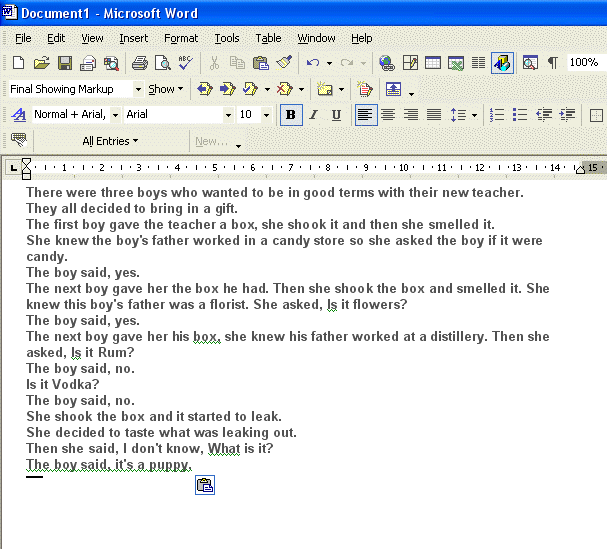607x549 pixels.
Task: Expand the Arial font name dropdown
Action: [228, 115]
